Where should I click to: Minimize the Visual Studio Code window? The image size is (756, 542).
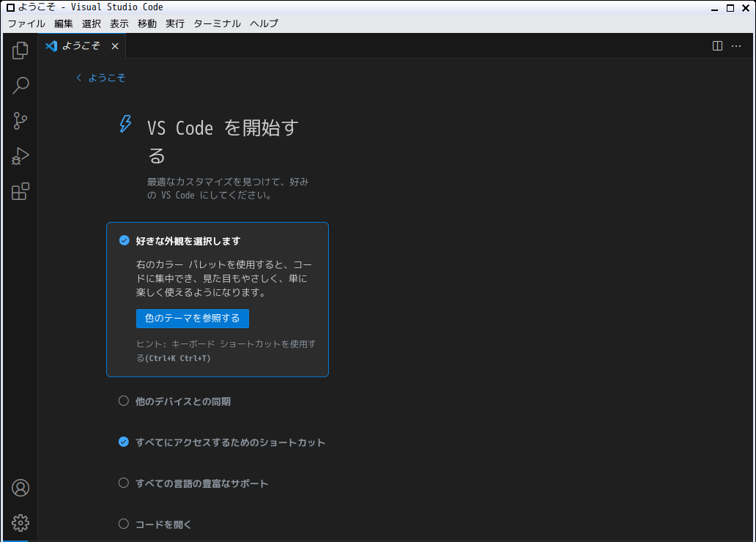click(714, 8)
